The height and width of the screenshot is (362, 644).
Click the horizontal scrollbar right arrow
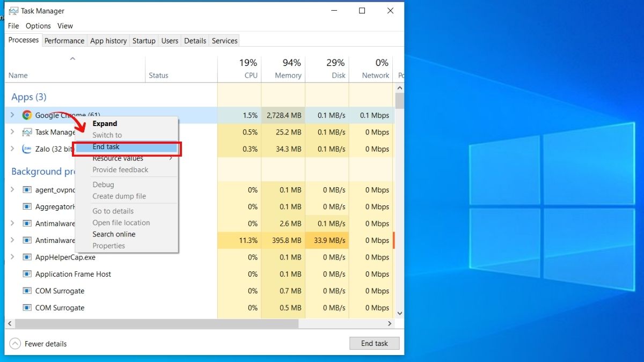click(390, 323)
